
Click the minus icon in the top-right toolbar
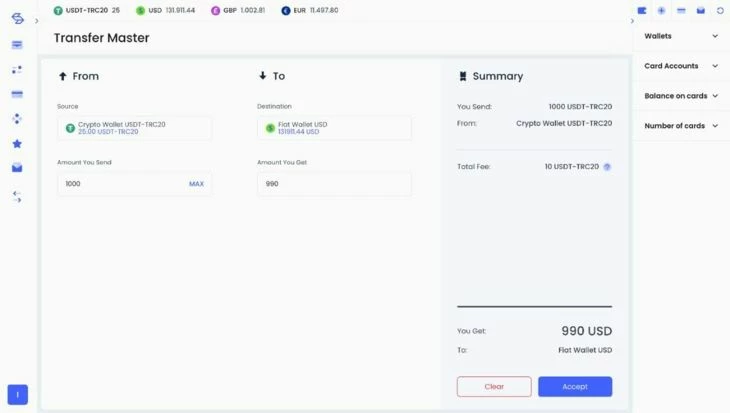coord(681,11)
